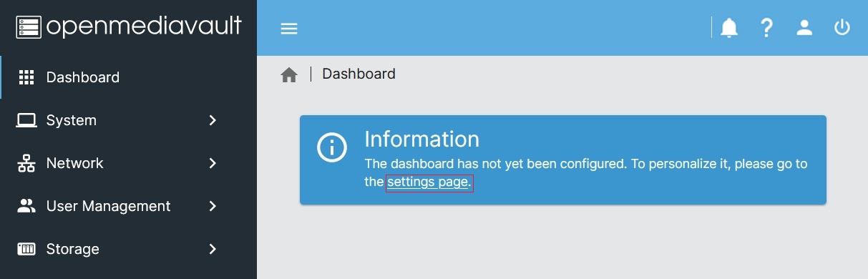Click the power options icon
This screenshot has height=279, width=868.
pos(842,28)
